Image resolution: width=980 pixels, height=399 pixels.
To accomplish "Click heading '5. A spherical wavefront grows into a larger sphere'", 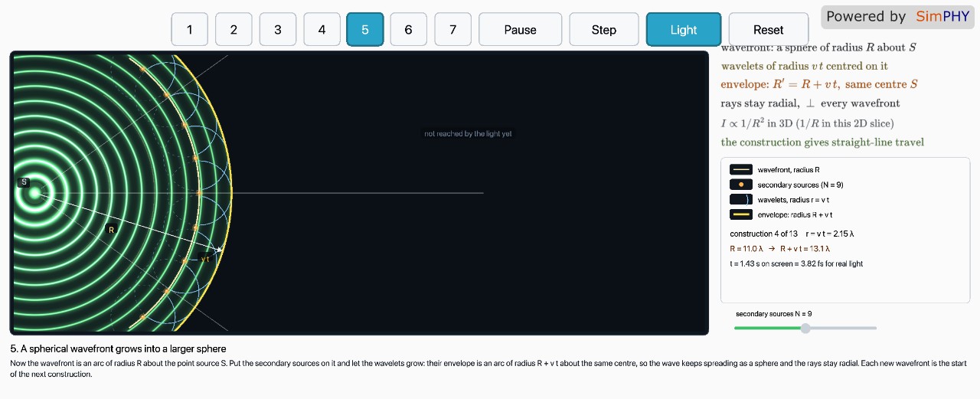I will click(x=118, y=348).
